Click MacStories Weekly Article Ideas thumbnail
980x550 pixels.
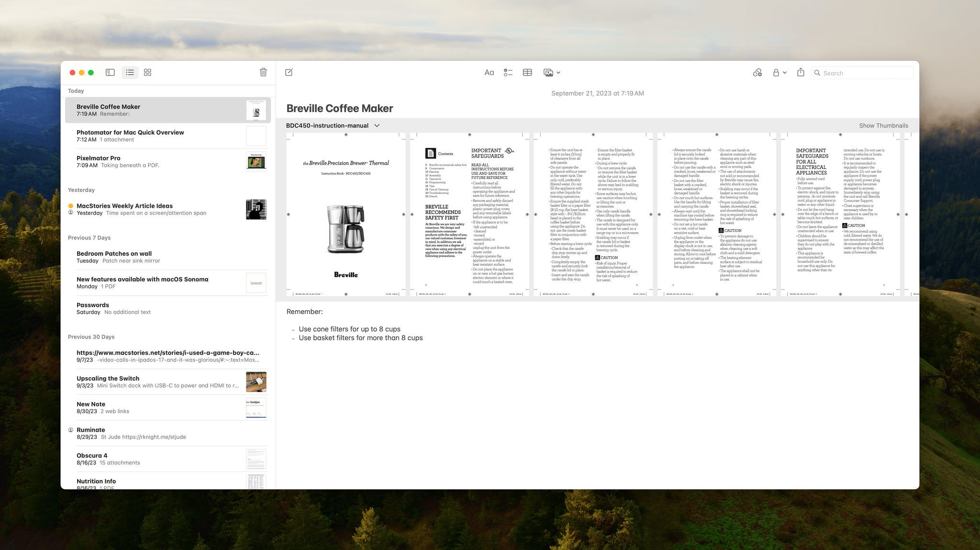point(256,209)
